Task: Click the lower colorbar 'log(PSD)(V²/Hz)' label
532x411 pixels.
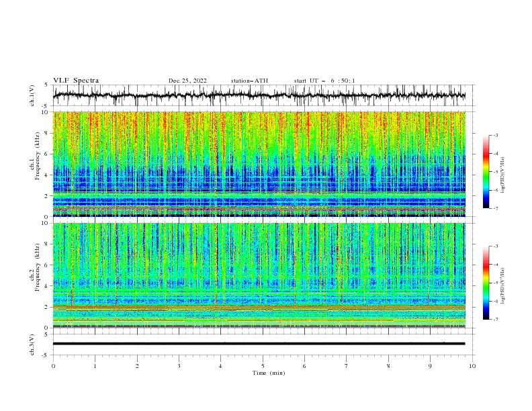Action: pyautogui.click(x=502, y=286)
